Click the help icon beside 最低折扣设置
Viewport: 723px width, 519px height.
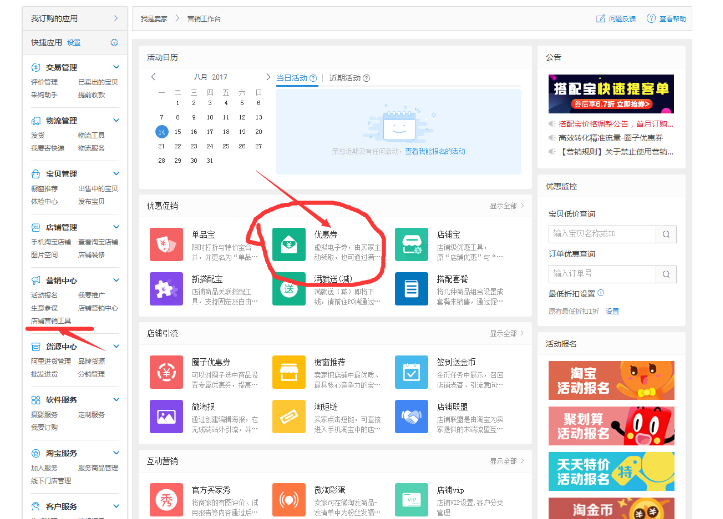coord(600,293)
